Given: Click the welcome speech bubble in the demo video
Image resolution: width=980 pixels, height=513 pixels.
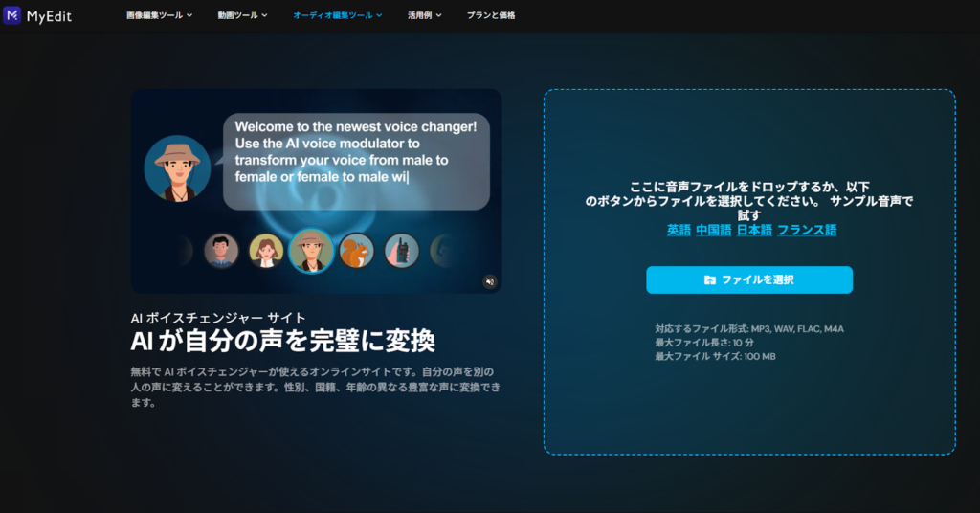Looking at the screenshot, I should (x=356, y=163).
